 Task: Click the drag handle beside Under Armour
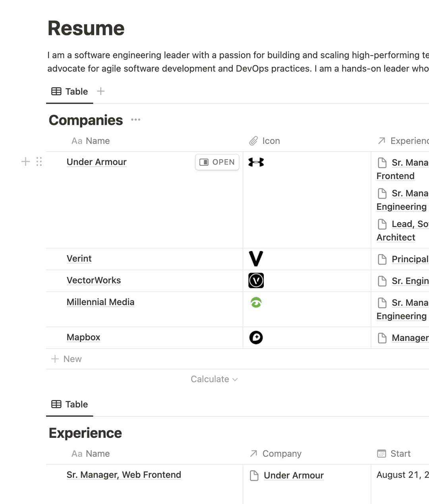pos(39,162)
